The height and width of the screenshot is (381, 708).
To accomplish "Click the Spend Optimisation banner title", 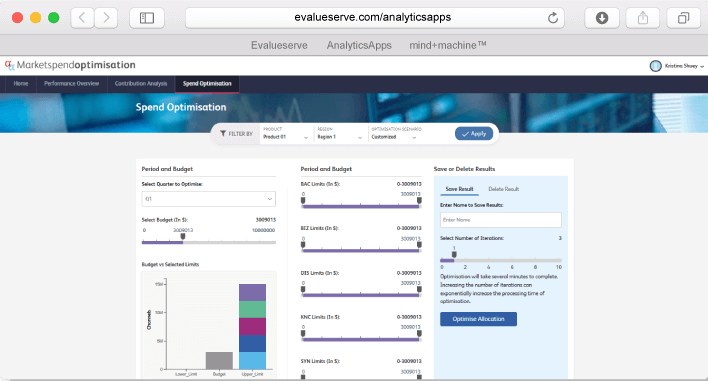I will coord(181,107).
